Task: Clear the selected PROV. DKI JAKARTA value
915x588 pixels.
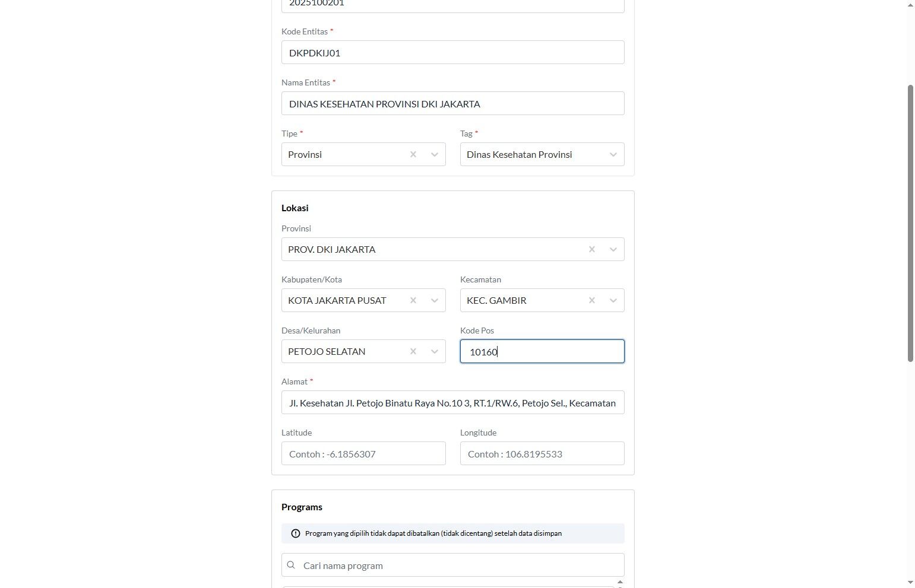Action: tap(592, 249)
